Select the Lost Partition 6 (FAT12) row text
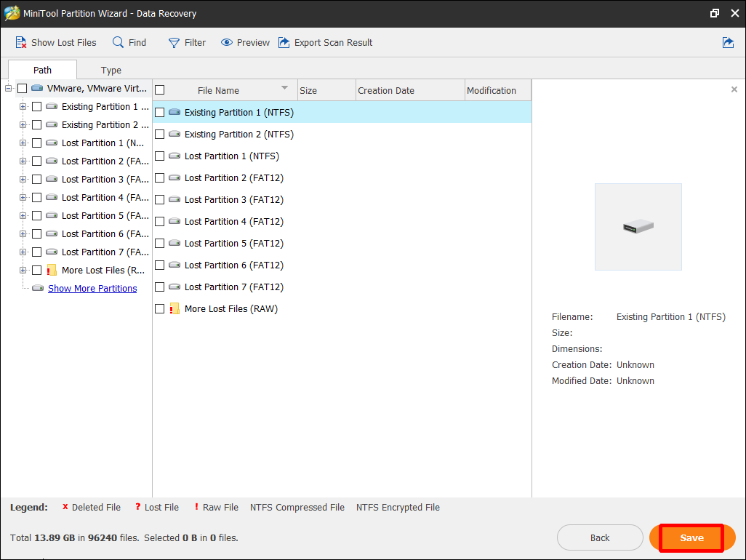The image size is (746, 560). tap(234, 265)
